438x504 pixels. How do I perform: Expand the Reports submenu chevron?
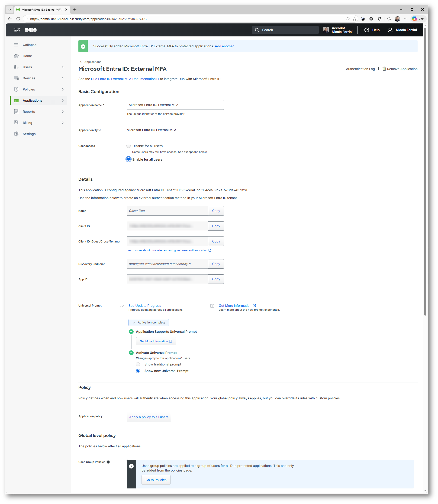[x=63, y=111]
